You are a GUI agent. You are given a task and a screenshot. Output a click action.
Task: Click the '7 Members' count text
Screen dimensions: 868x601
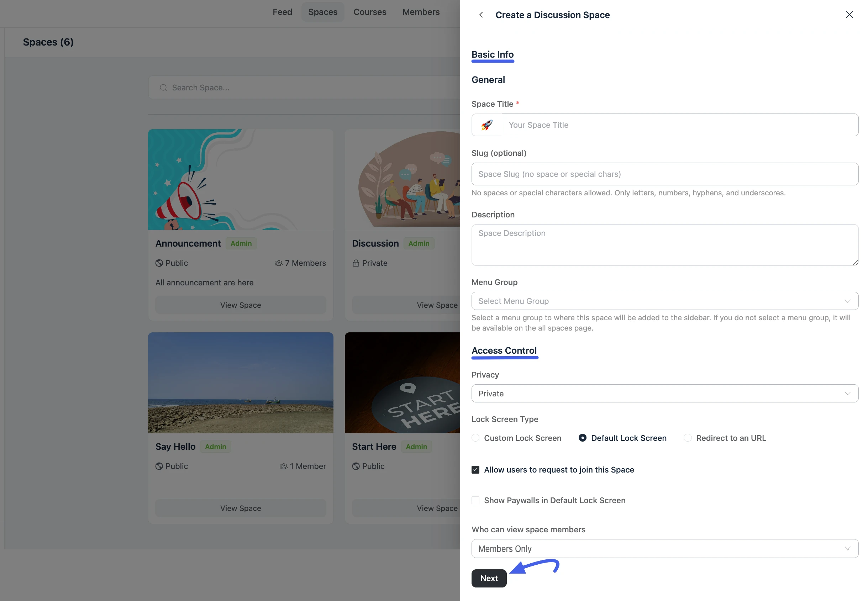tap(305, 263)
